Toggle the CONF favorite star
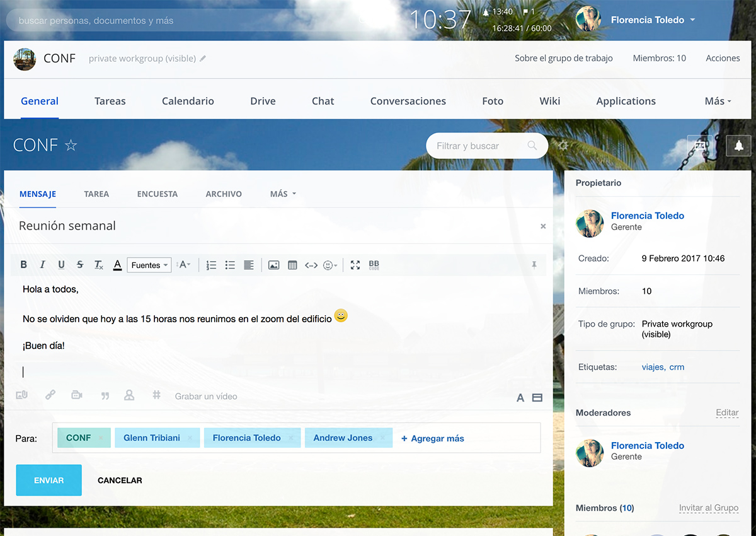Screen dimensions: 756x536 (71, 146)
